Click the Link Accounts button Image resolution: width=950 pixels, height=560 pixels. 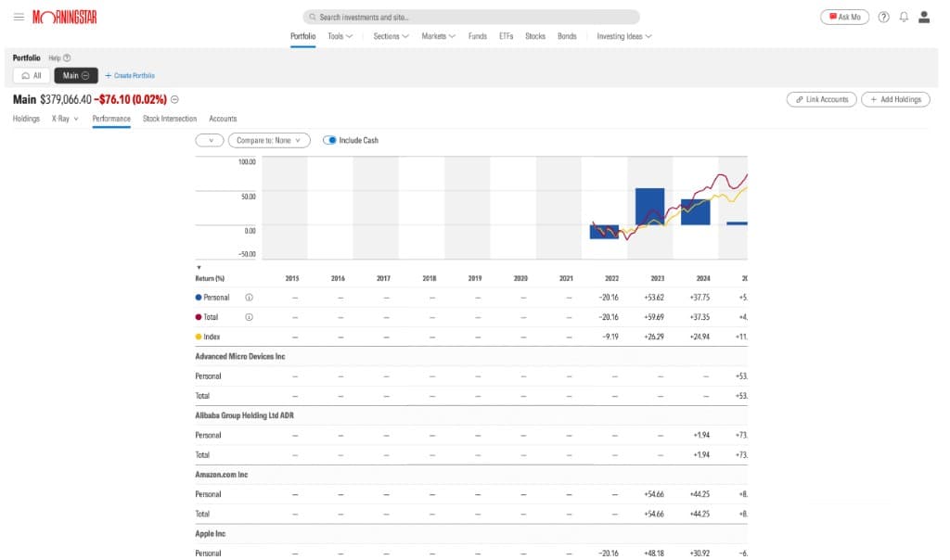(822, 99)
